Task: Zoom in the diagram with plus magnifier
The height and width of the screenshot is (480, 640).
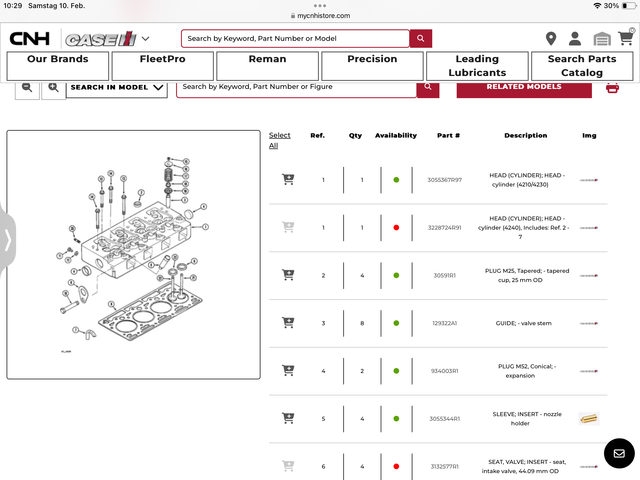Action: 53,88
